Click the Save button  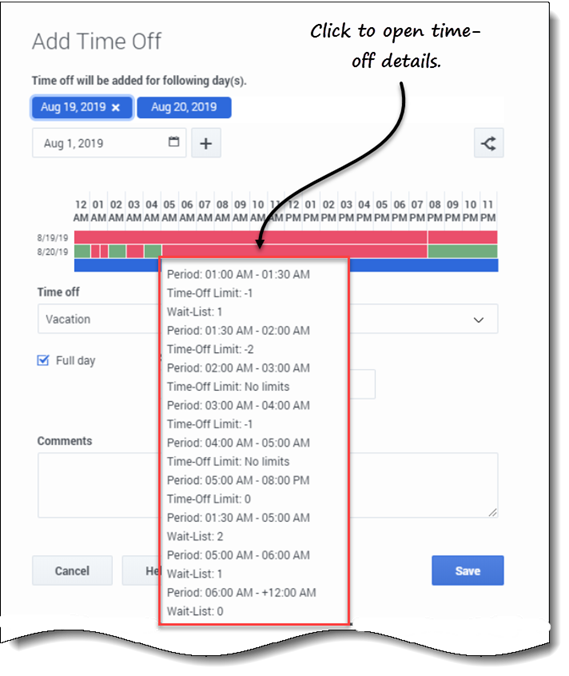point(468,570)
